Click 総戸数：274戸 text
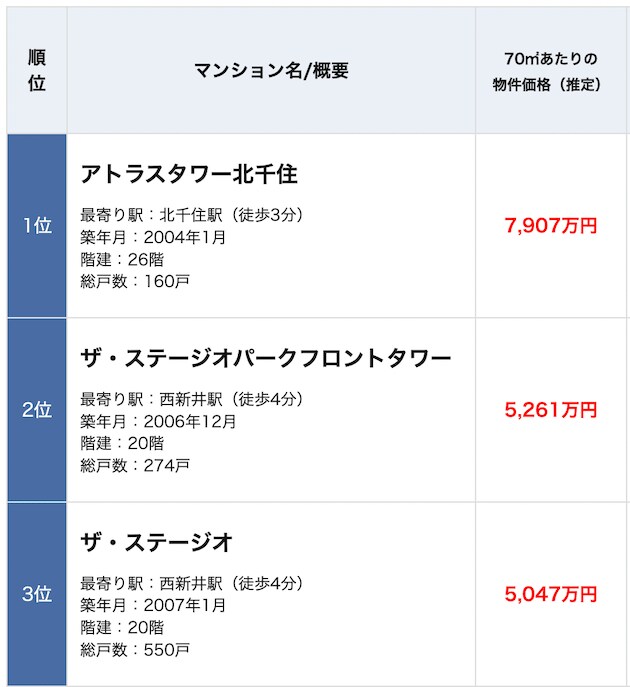This screenshot has height=687, width=630. pos(135,465)
